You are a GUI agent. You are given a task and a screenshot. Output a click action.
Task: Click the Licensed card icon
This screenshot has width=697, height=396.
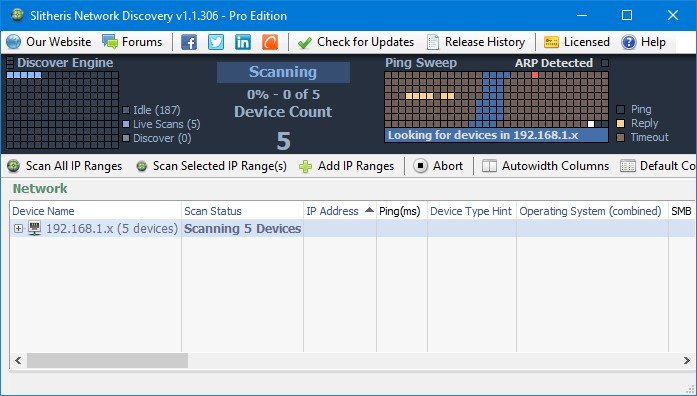coord(551,43)
